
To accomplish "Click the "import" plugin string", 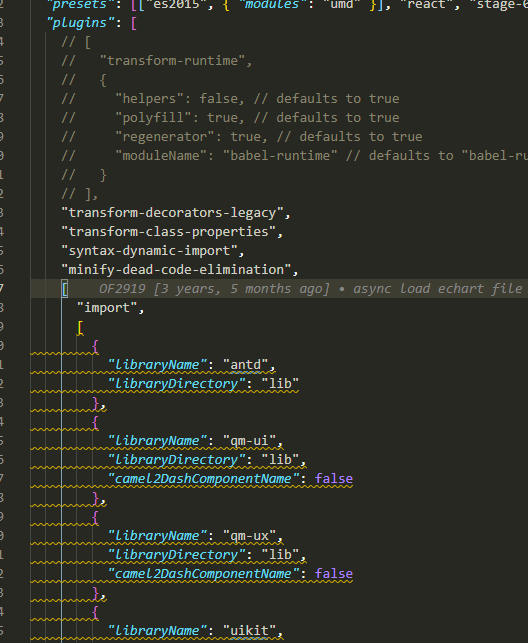I will click(x=107, y=308).
